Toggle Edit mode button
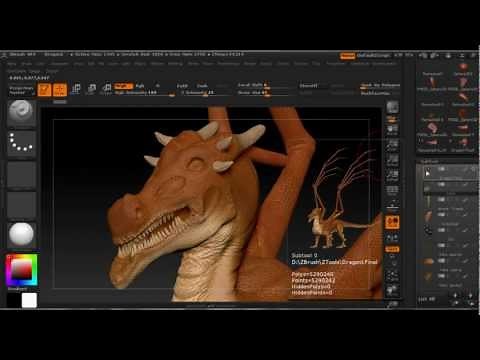This screenshot has height=360, width=480. [x=44, y=90]
